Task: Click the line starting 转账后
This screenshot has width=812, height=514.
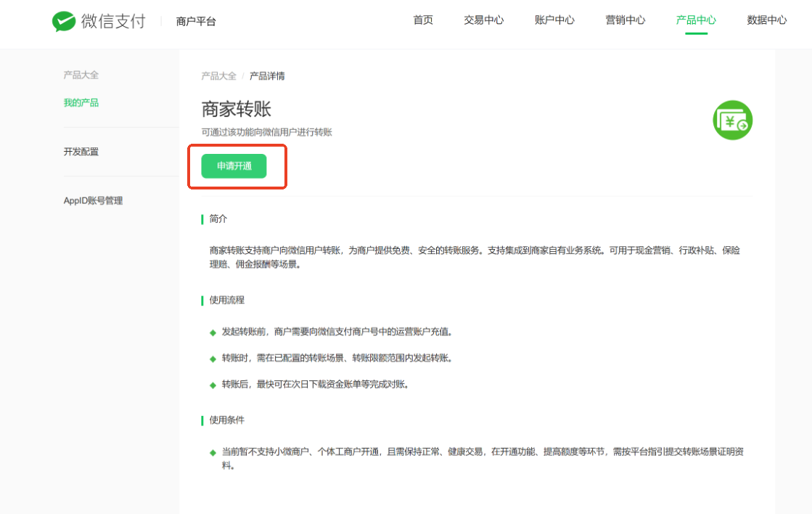Action: 316,384
